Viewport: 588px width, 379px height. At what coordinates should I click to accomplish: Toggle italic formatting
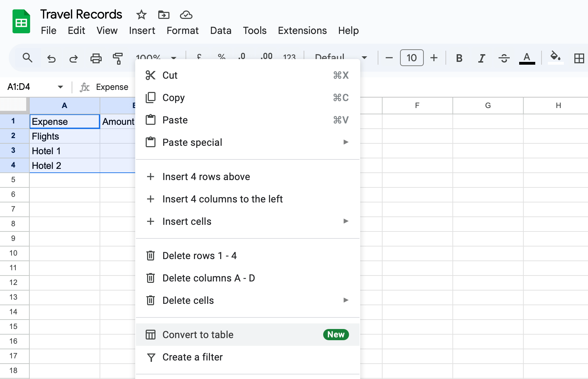[x=481, y=58]
